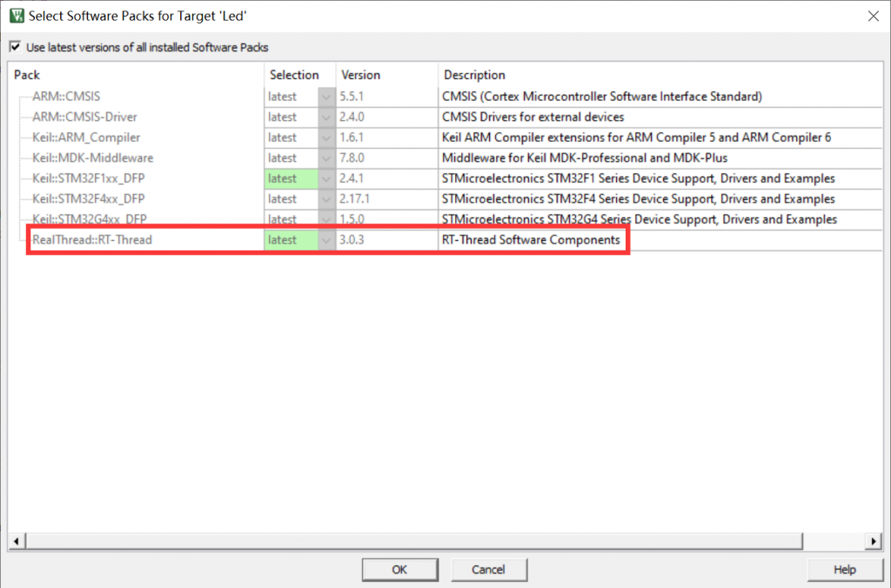Click 'Middleware for Keil MDK-Professional' description
Image resolution: width=891 pixels, height=588 pixels.
point(585,158)
